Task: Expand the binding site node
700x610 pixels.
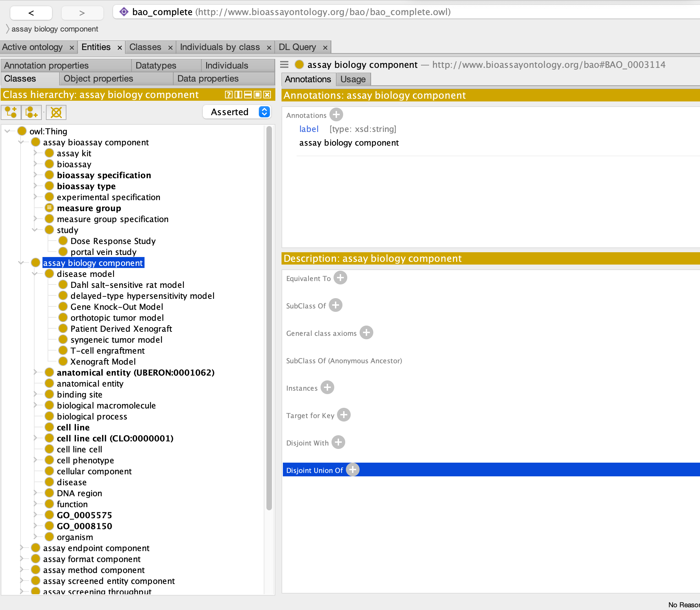Action: click(x=35, y=394)
